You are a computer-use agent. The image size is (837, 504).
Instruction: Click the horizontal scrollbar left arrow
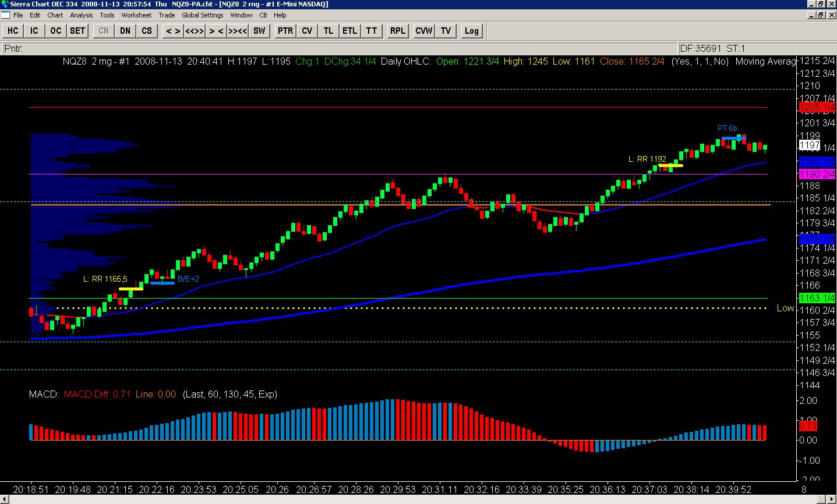pos(5,499)
